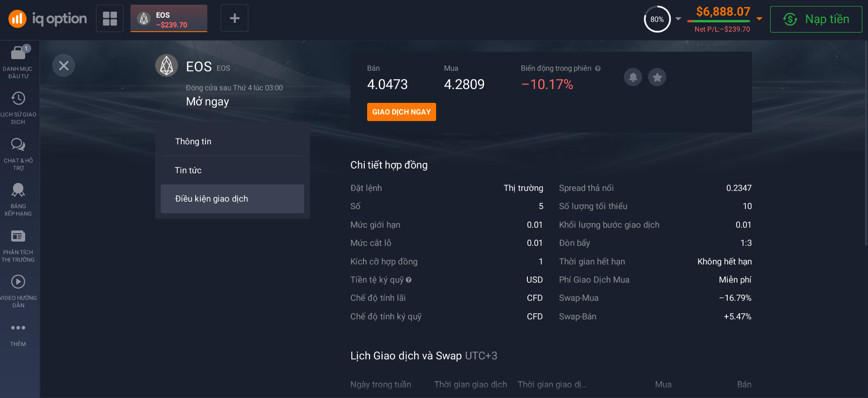Image resolution: width=868 pixels, height=398 pixels.
Task: Toggle the price alert bell for EOS
Action: pyautogui.click(x=633, y=77)
